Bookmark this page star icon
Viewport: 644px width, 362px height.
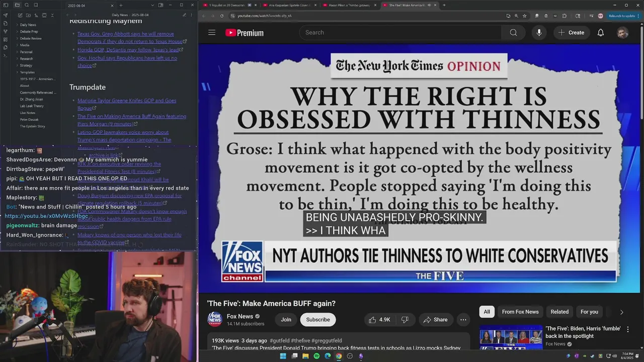coord(525,16)
